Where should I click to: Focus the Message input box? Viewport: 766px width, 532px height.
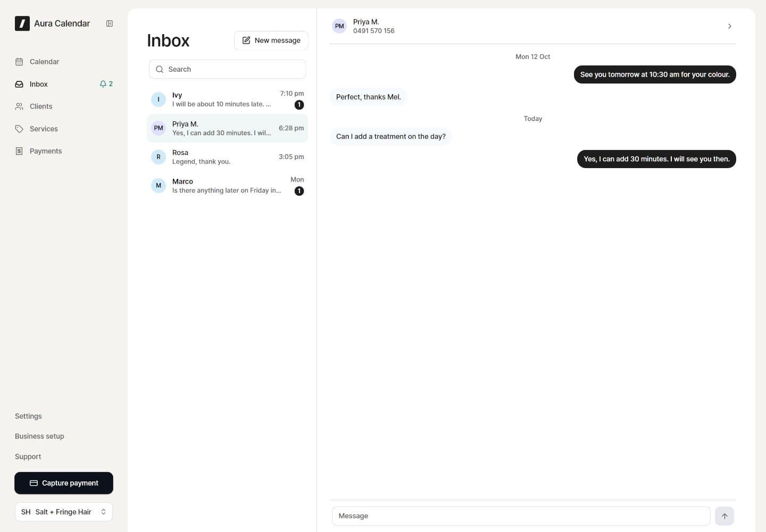coord(521,516)
